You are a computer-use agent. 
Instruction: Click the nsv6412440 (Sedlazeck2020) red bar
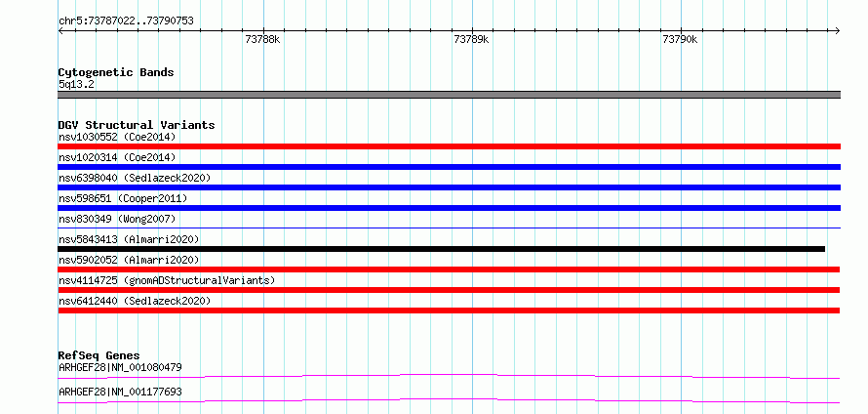(449, 310)
